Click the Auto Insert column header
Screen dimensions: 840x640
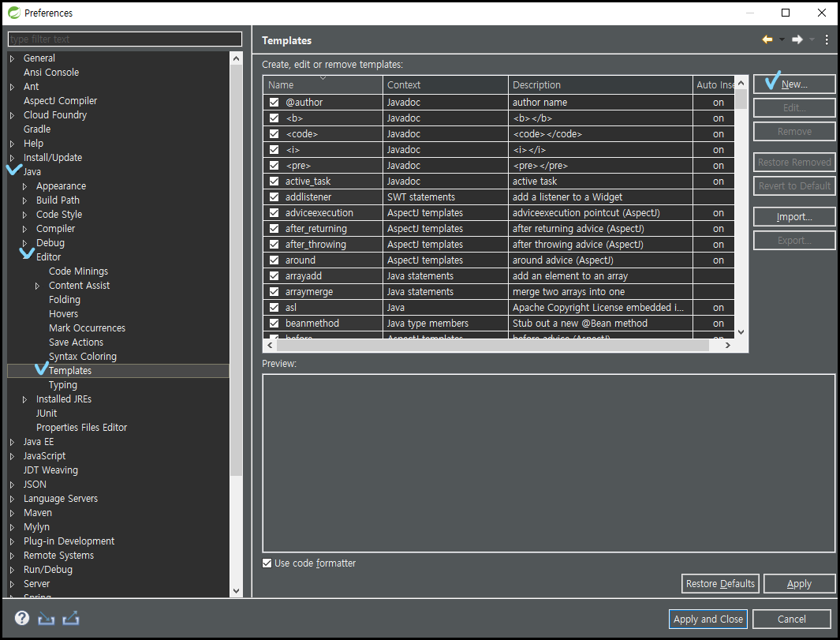[x=714, y=84]
